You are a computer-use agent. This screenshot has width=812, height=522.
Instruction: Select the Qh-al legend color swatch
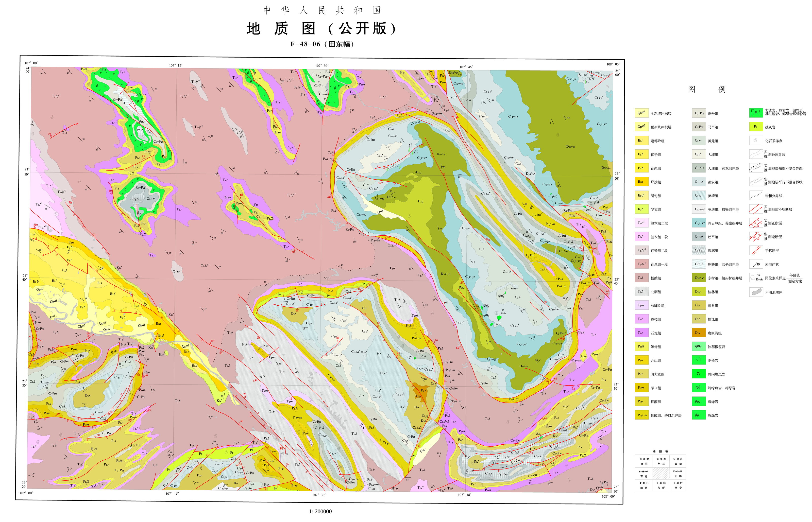coord(641,113)
